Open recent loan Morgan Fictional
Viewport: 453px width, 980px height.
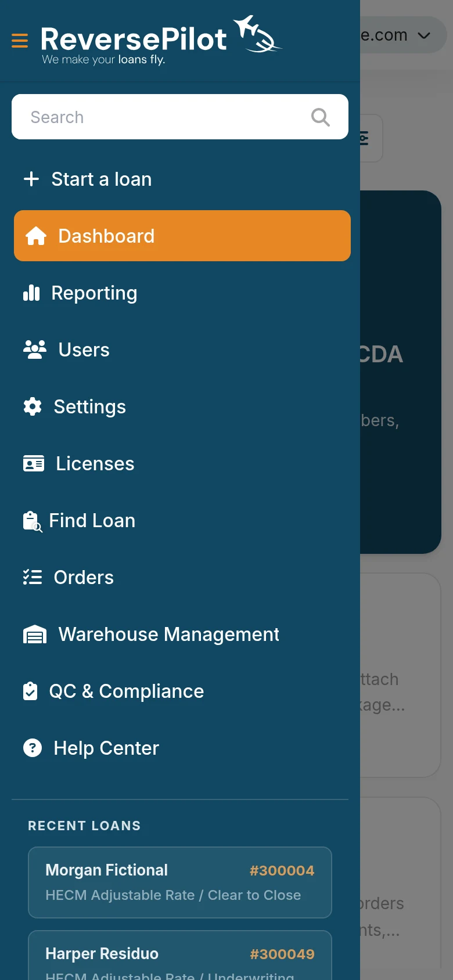point(180,882)
